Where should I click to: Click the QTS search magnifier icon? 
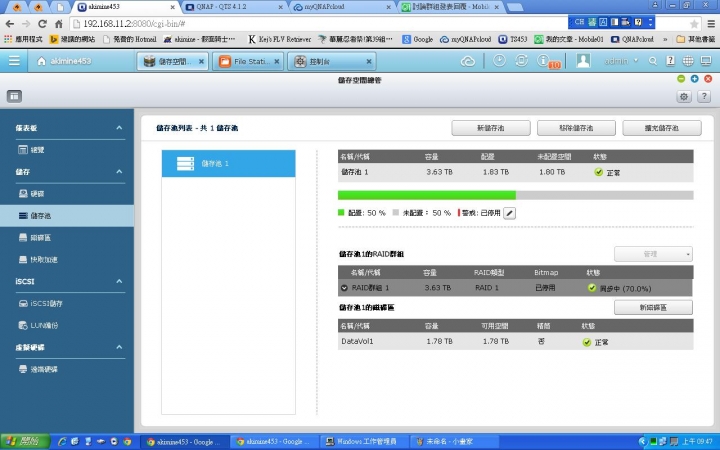[652, 61]
